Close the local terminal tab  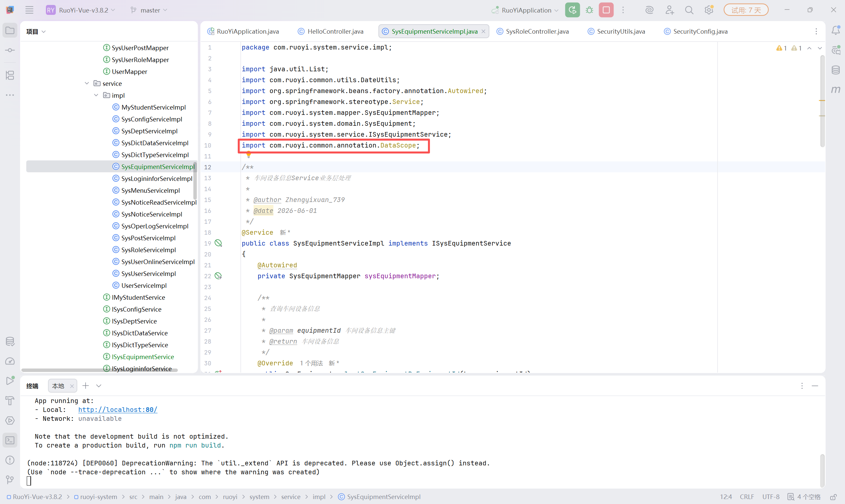tap(72, 386)
